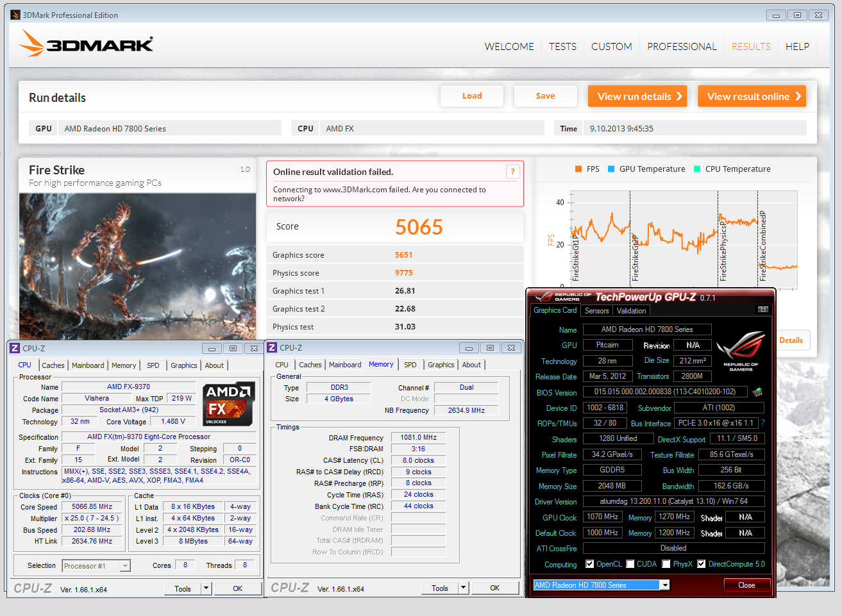Open Tools dropdown arrow in right CPU-Z

(x=463, y=588)
